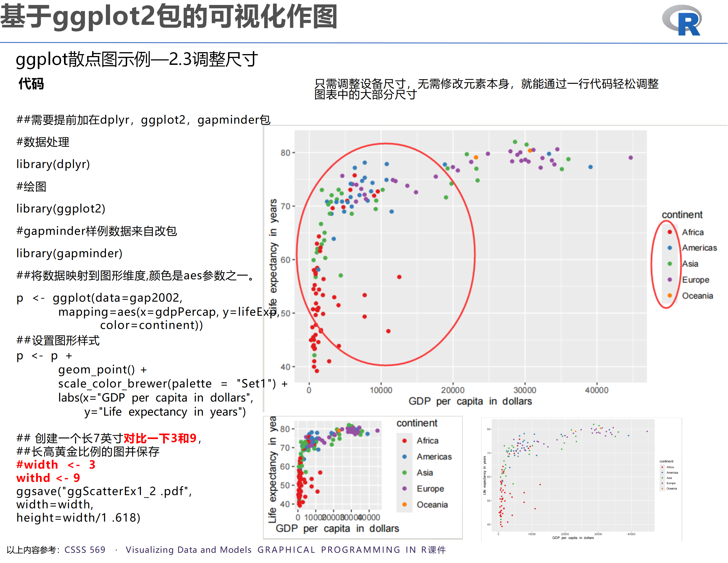Click the subtitle ggplot散点图示例—2.3调整尺寸
Viewport: 728px width, 563px height.
[x=137, y=60]
